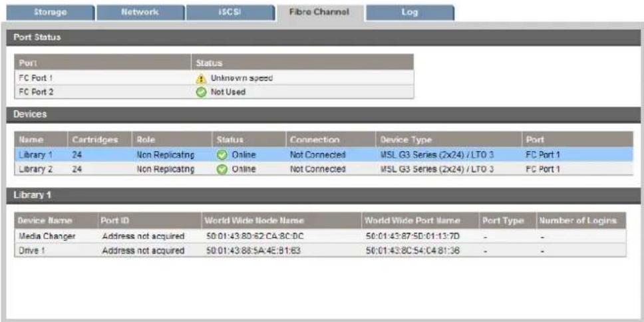Click Library 1 Online status icon
The width and height of the screenshot is (644, 322).
pos(222,155)
